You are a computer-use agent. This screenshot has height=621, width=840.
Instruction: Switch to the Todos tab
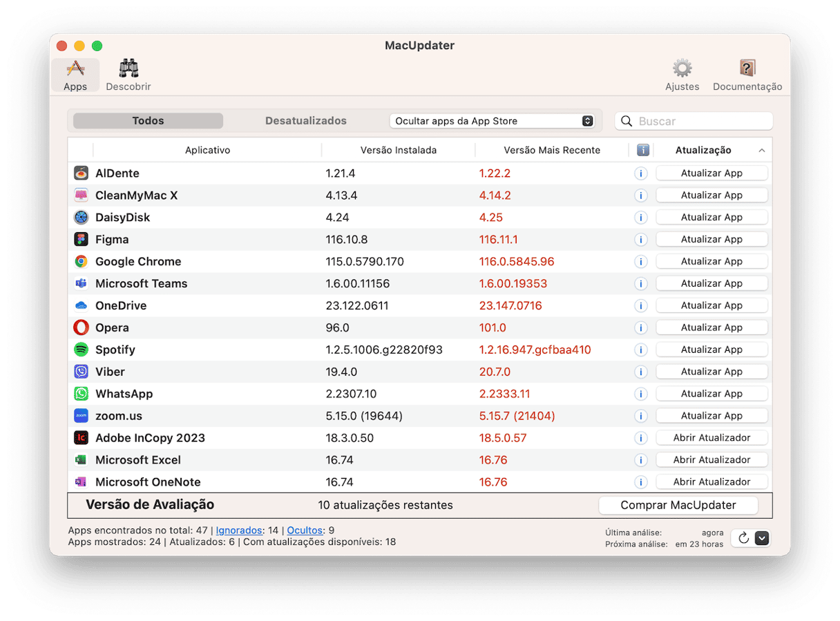[x=148, y=121]
